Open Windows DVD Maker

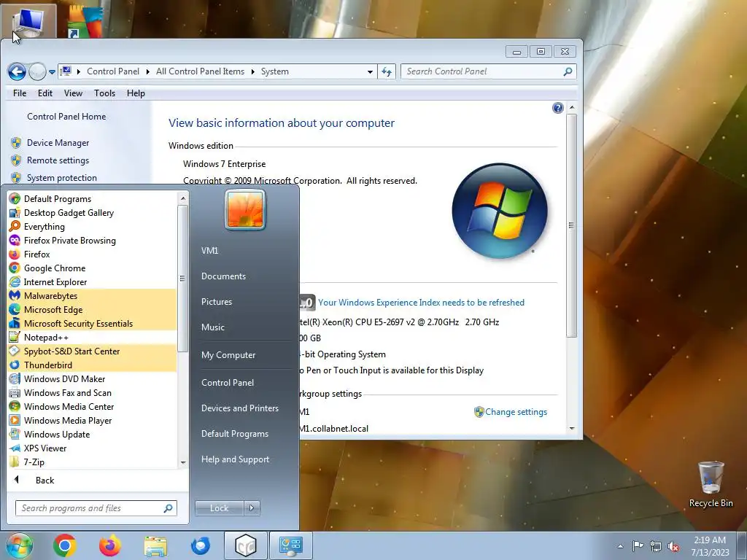coord(92,379)
